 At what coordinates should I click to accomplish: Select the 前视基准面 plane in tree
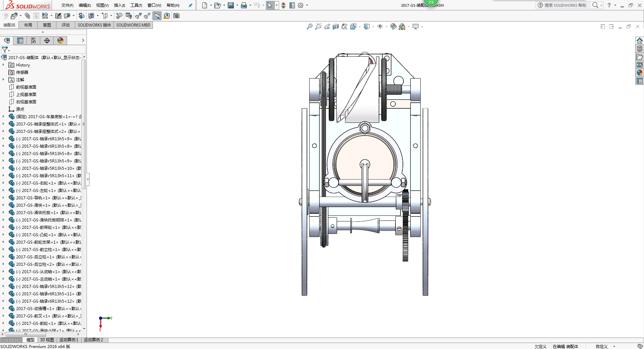point(26,87)
